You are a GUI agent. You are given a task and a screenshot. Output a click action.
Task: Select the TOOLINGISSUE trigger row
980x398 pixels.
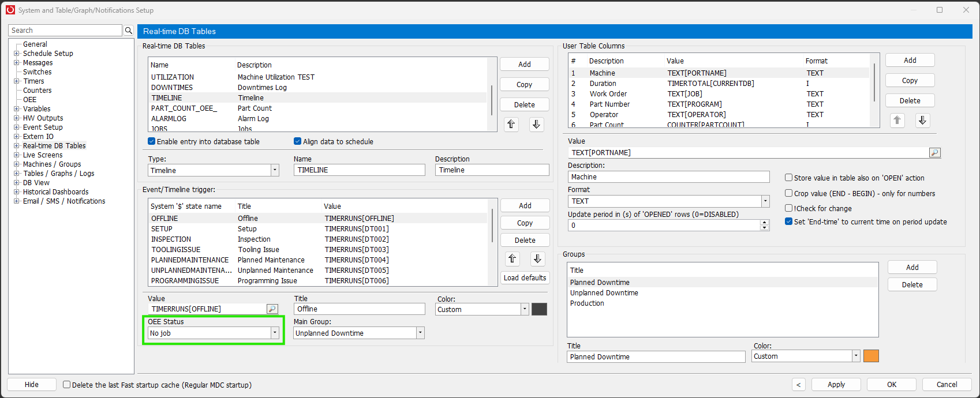[319, 250]
